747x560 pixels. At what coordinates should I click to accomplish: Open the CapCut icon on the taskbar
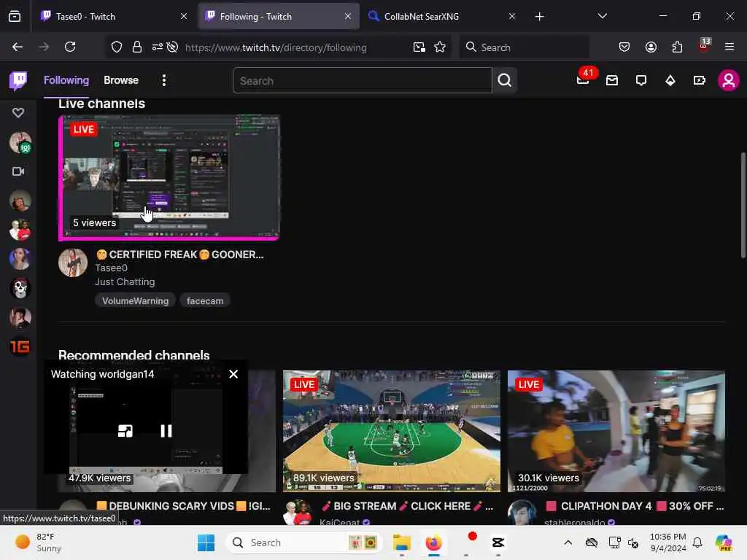coord(498,542)
